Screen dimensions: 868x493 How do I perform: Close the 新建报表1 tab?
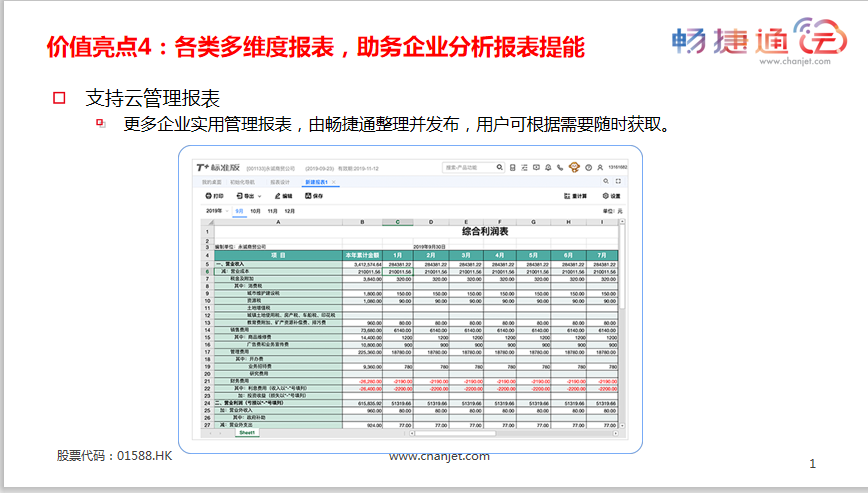pos(334,182)
